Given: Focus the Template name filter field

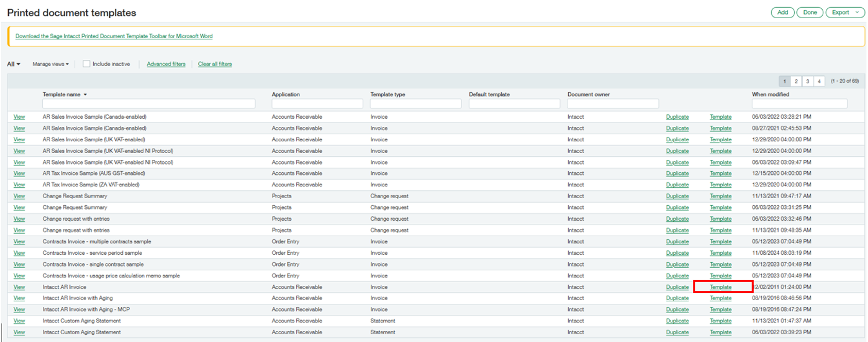Looking at the screenshot, I should coord(149,104).
